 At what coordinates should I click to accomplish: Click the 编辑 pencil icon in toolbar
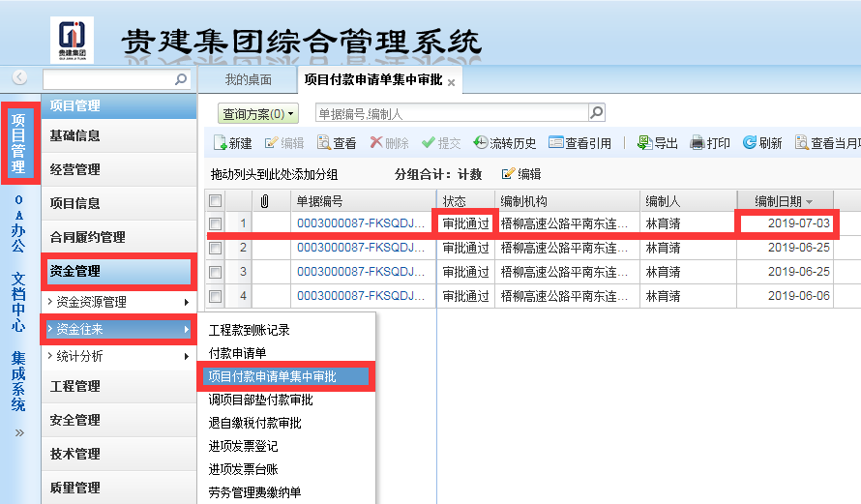pos(271,143)
